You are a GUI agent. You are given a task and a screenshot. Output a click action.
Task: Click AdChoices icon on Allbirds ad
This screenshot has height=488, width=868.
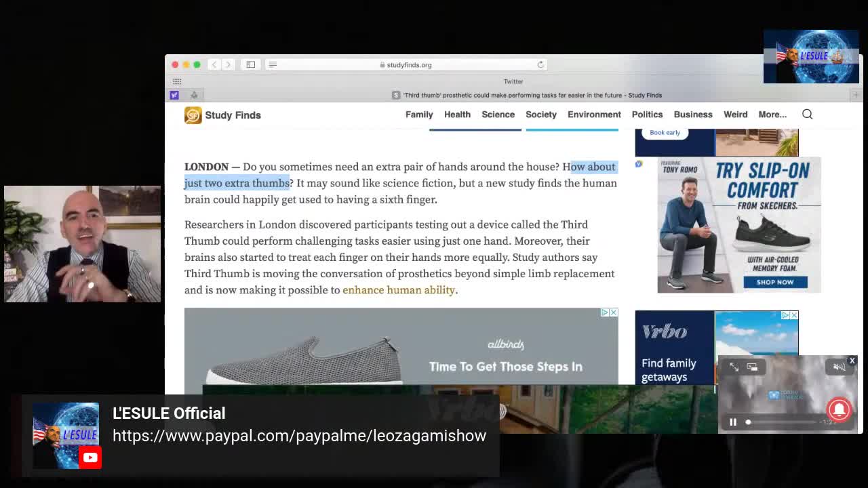(x=604, y=312)
